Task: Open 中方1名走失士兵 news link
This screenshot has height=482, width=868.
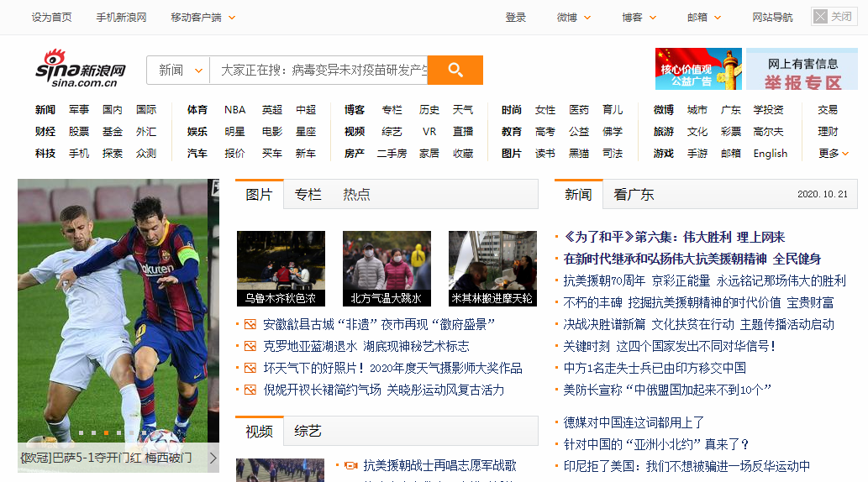Action: click(x=655, y=368)
